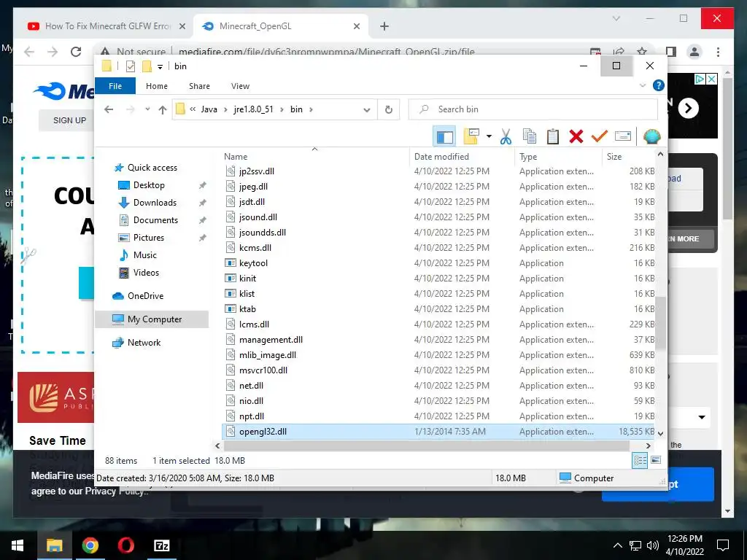Click in the Search bin field
The height and width of the screenshot is (560, 747).
pyautogui.click(x=533, y=109)
